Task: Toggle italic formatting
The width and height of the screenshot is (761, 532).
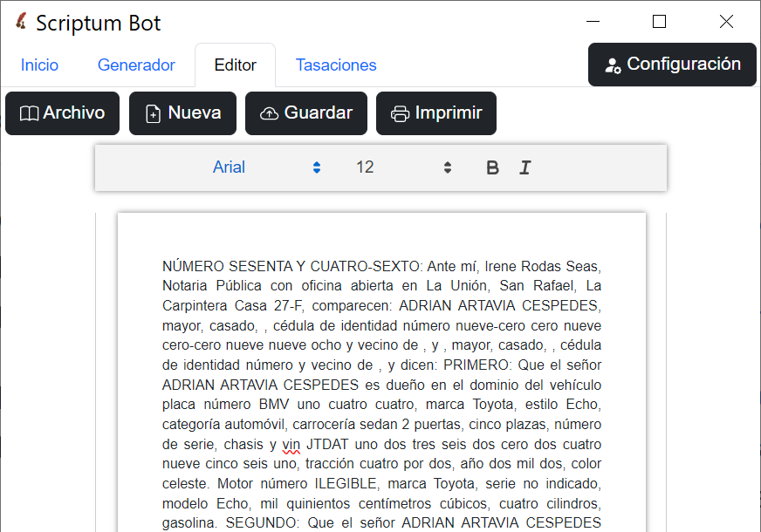Action: pyautogui.click(x=525, y=167)
